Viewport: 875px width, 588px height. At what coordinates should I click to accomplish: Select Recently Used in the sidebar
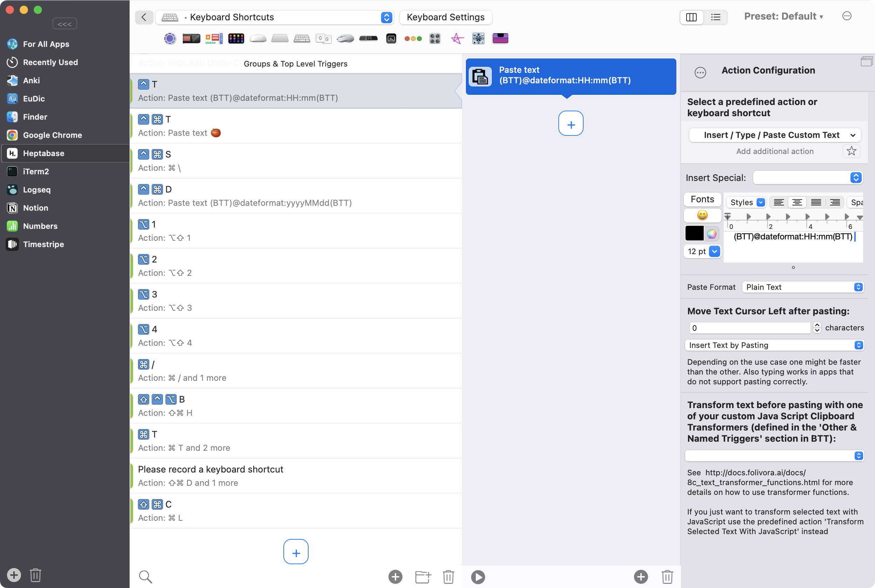pyautogui.click(x=50, y=62)
